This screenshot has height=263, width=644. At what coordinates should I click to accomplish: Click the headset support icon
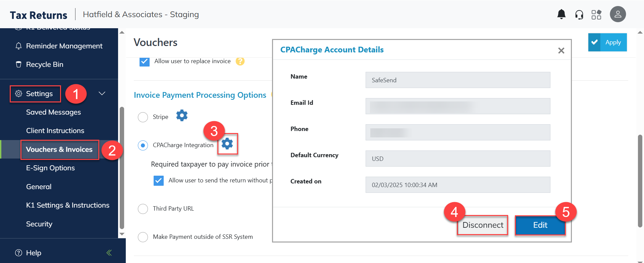point(579,15)
